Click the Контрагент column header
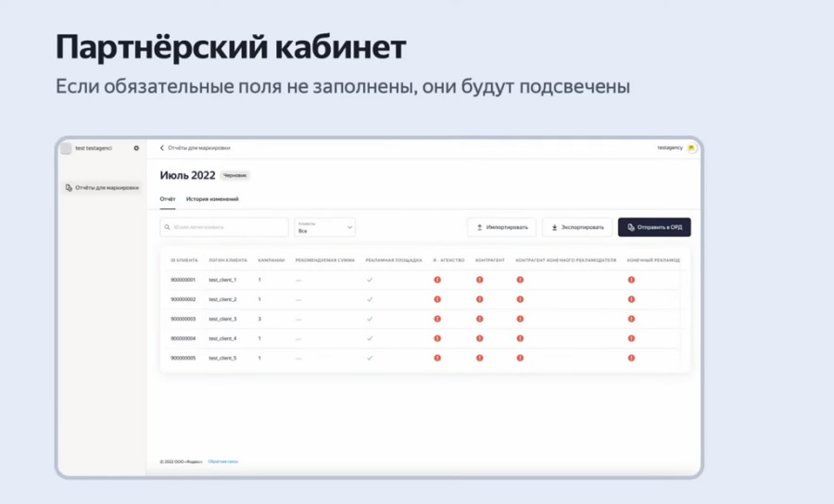 point(490,260)
